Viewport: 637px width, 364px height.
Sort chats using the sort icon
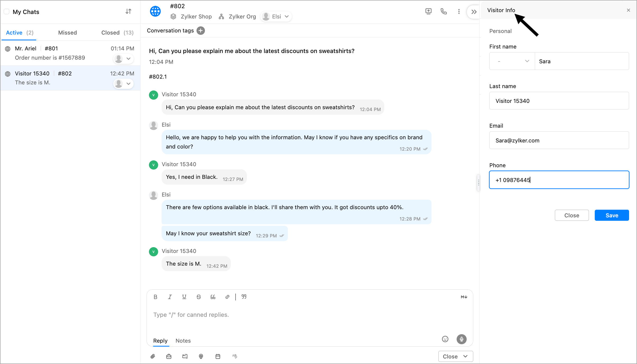point(128,12)
